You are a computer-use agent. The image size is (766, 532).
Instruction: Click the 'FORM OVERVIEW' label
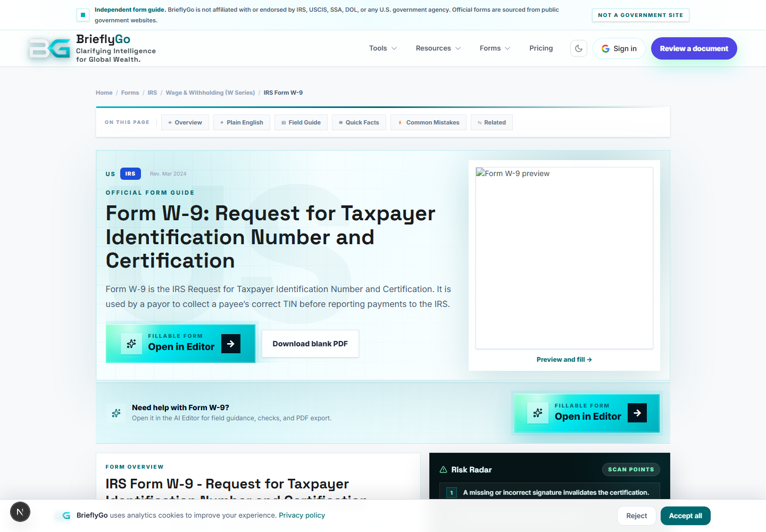click(135, 467)
